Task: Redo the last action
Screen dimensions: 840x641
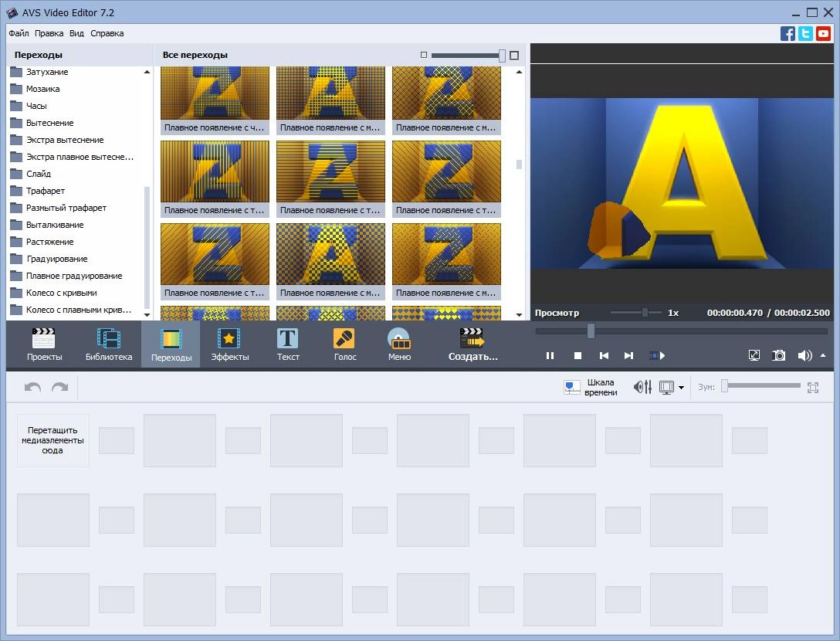Action: (59, 387)
